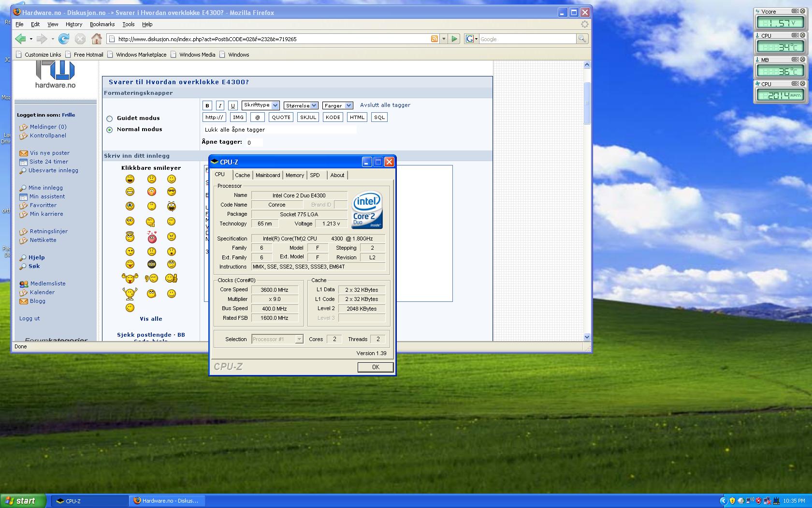The image size is (812, 508).
Task: Click the OK button in CPU-Z
Action: 376,367
